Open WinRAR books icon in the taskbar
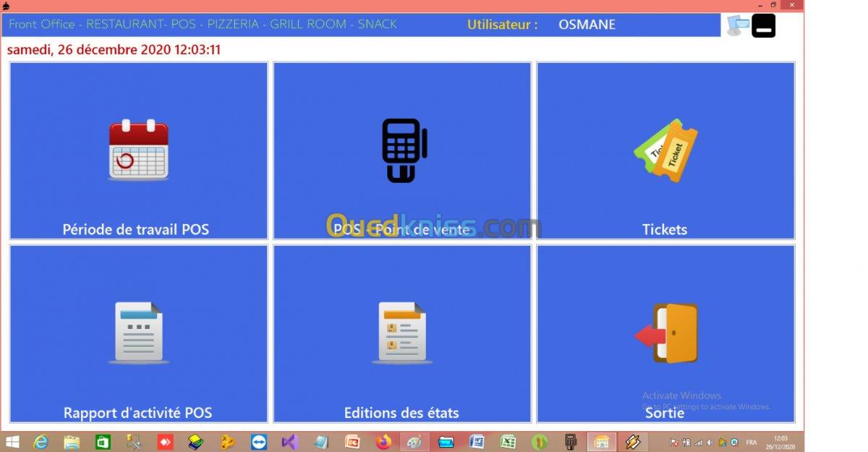Viewport: 868px width, 452px height. click(x=196, y=442)
